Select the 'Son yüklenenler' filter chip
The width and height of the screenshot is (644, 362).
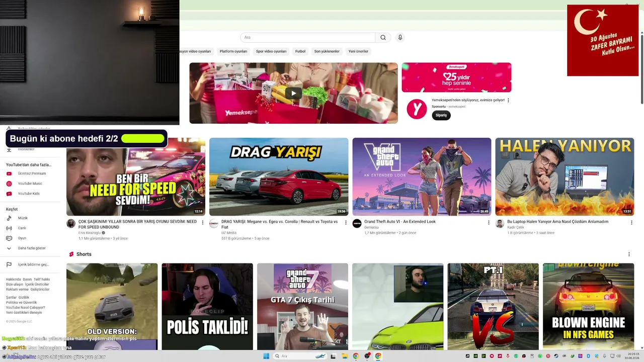[327, 51]
